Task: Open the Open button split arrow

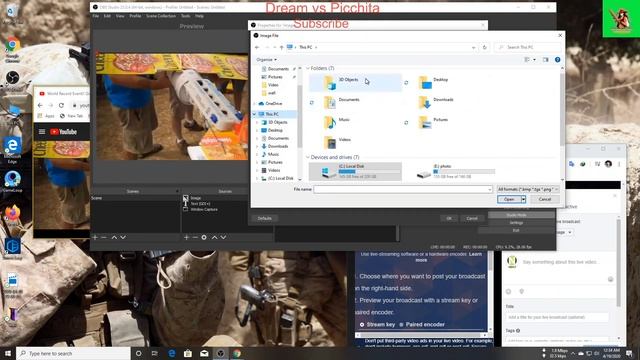Action: point(523,199)
